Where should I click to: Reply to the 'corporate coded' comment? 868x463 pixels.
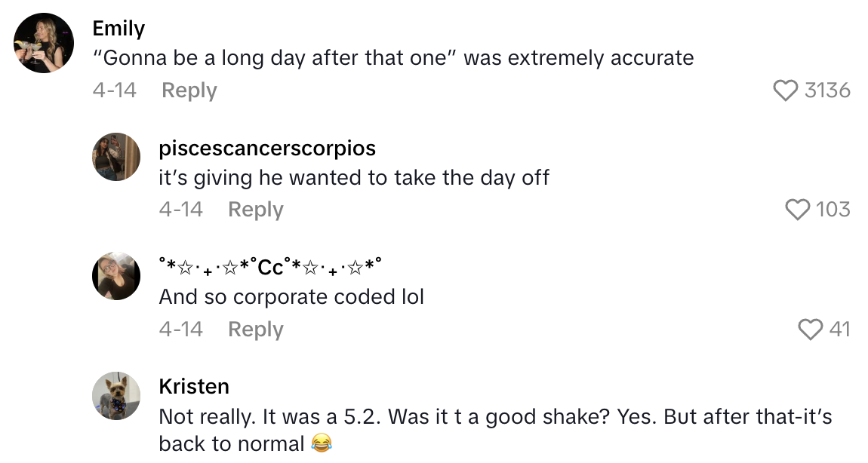click(x=255, y=330)
